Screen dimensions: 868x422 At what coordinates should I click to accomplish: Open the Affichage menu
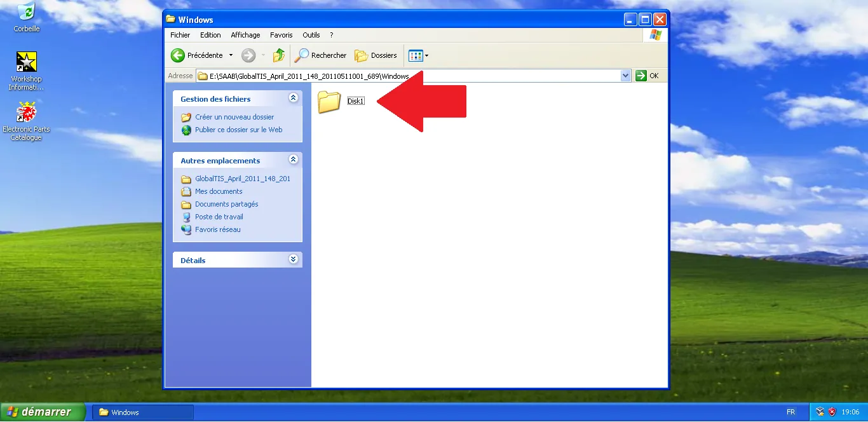coord(245,35)
